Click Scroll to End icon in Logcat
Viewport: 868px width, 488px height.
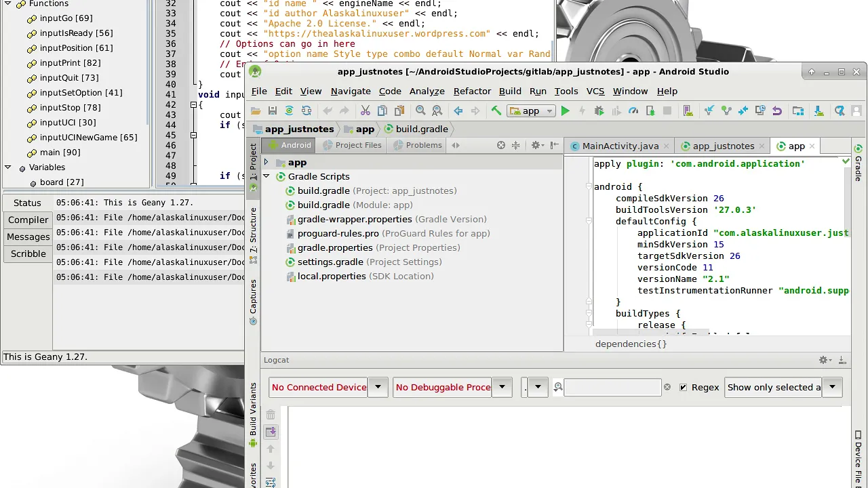[x=271, y=432]
